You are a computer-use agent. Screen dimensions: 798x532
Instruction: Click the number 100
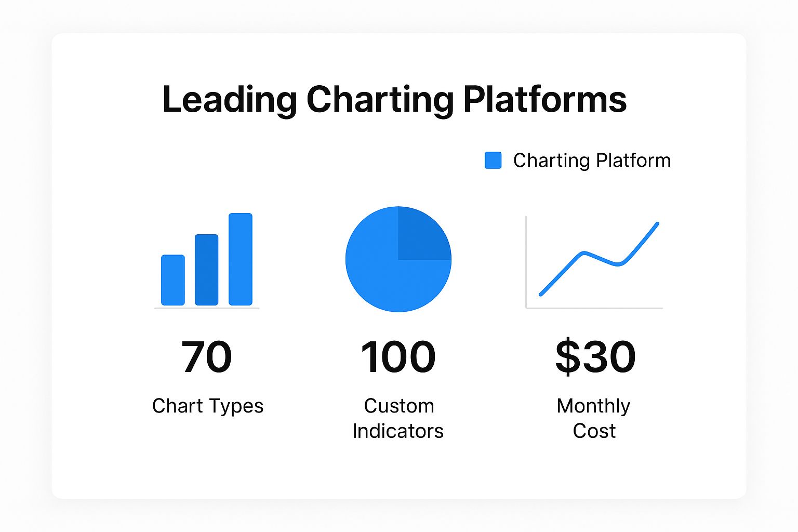coord(398,357)
